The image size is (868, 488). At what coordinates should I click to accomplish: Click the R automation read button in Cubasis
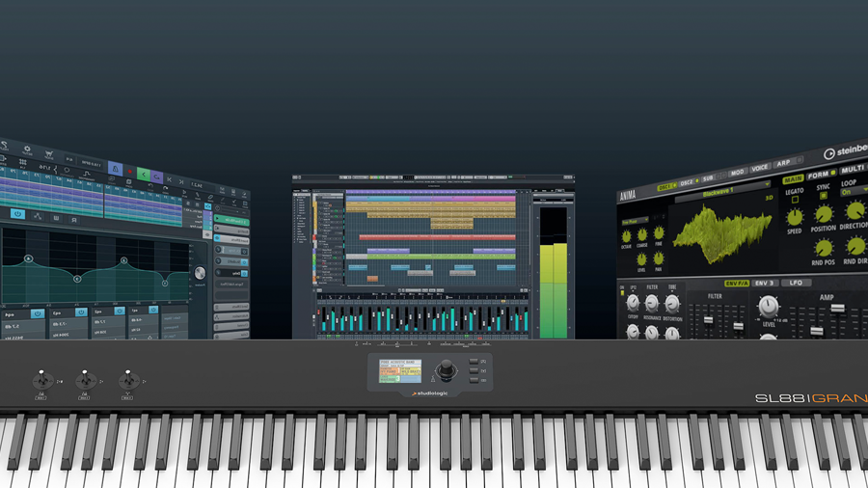click(x=73, y=220)
